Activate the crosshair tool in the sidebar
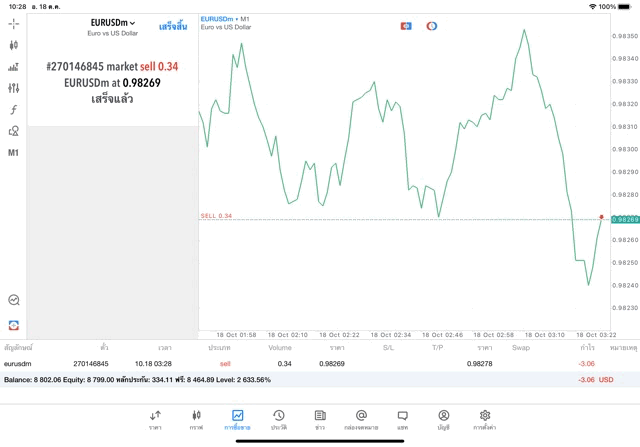 [x=13, y=24]
